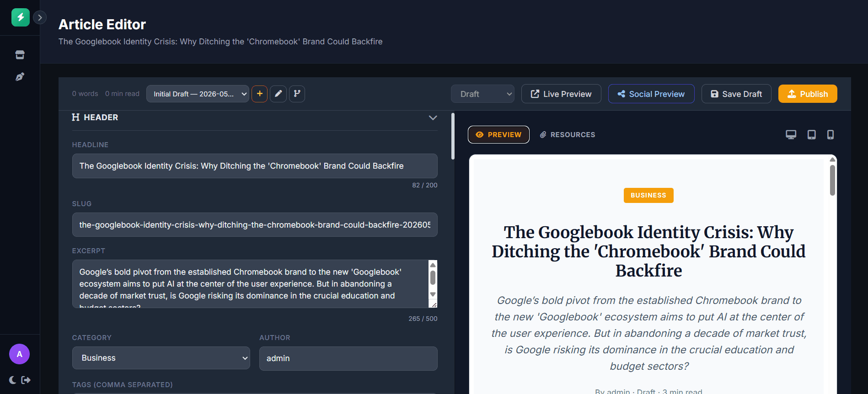Sign out using the logout arrow icon

click(x=26, y=380)
